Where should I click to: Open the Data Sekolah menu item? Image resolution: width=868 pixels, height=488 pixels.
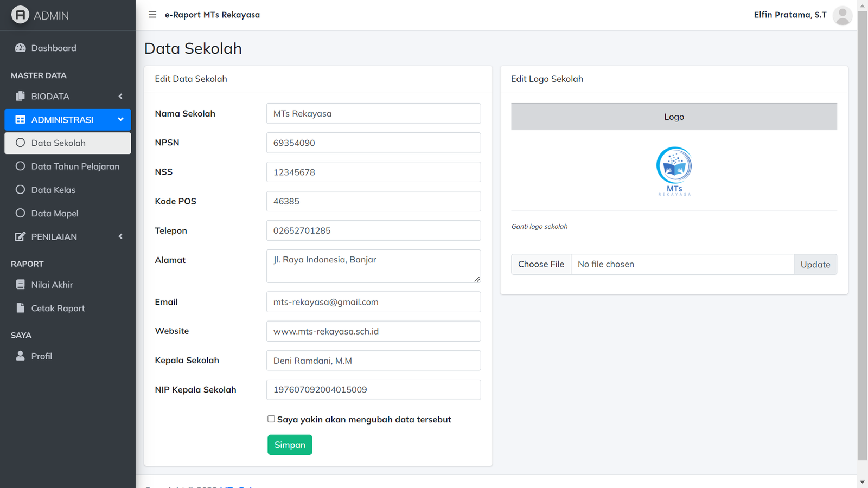(59, 143)
